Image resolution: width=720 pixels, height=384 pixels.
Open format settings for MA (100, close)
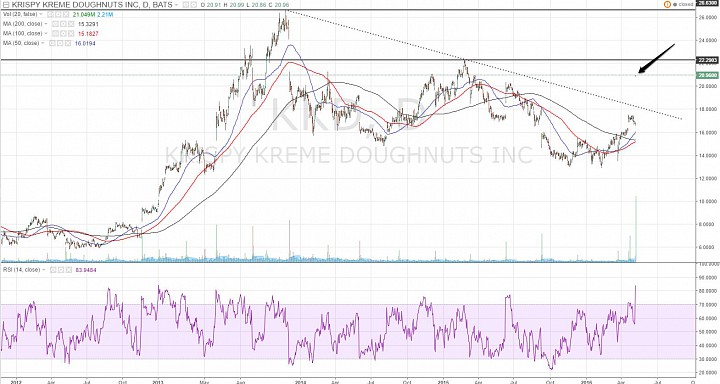point(63,34)
